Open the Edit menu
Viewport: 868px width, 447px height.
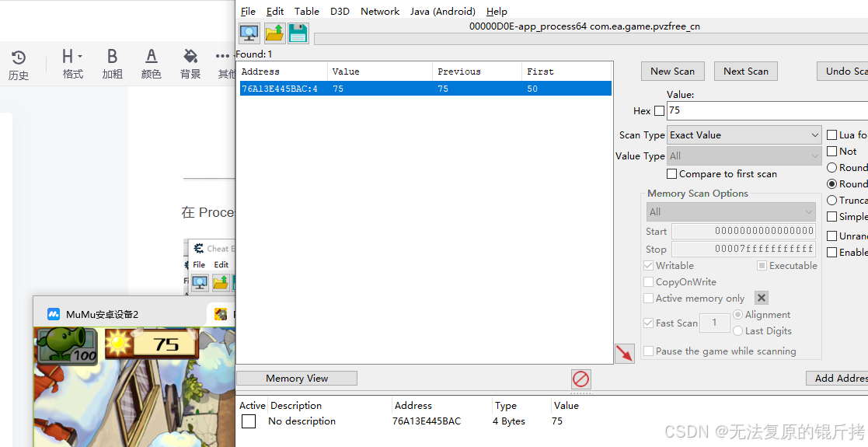pyautogui.click(x=275, y=11)
